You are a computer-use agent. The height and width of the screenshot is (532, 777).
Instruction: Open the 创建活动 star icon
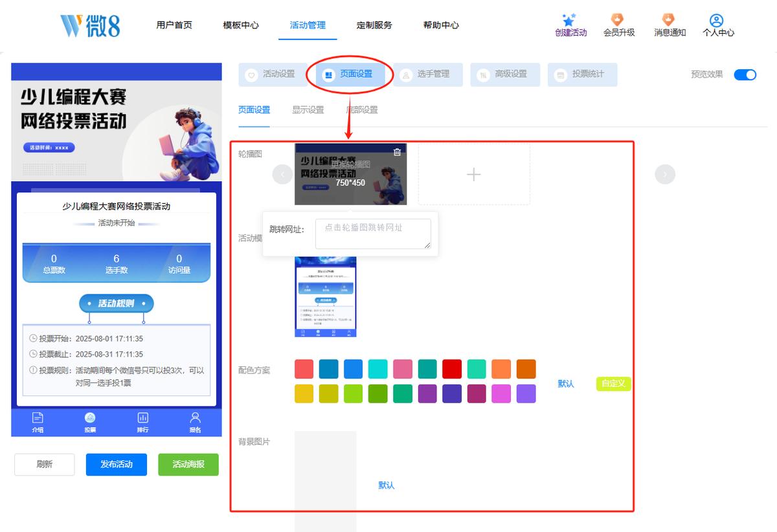[569, 20]
